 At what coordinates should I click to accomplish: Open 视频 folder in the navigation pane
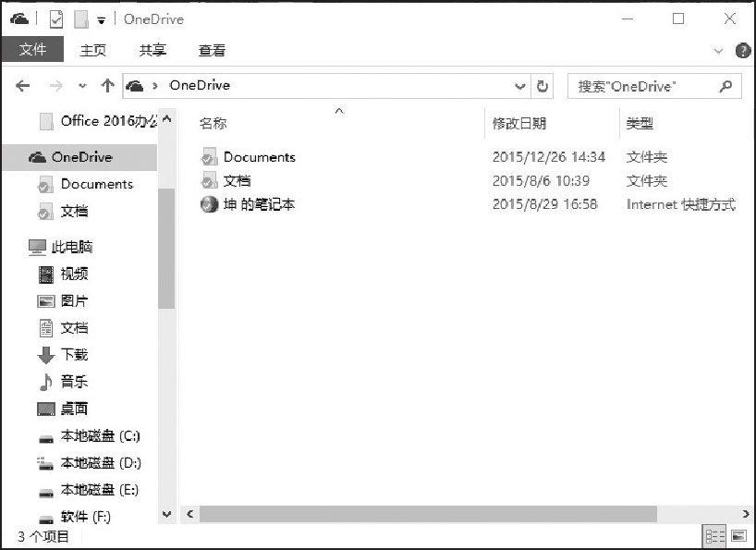[63, 274]
